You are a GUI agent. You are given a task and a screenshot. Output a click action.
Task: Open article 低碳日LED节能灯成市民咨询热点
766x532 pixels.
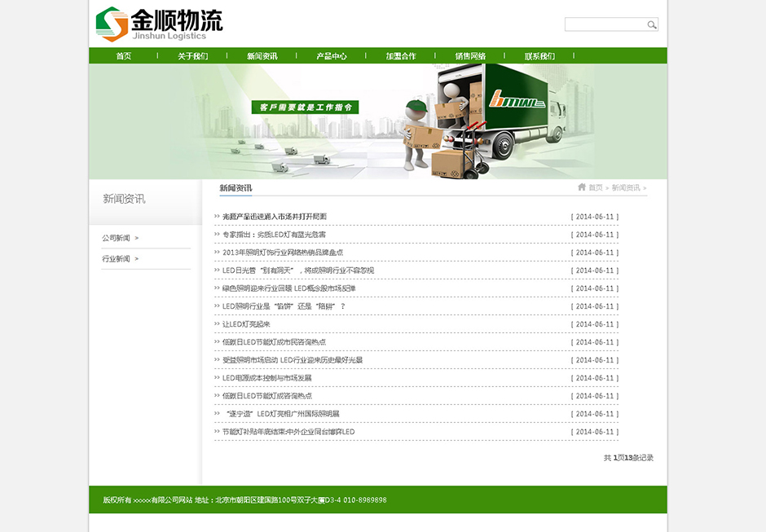pyautogui.click(x=274, y=342)
